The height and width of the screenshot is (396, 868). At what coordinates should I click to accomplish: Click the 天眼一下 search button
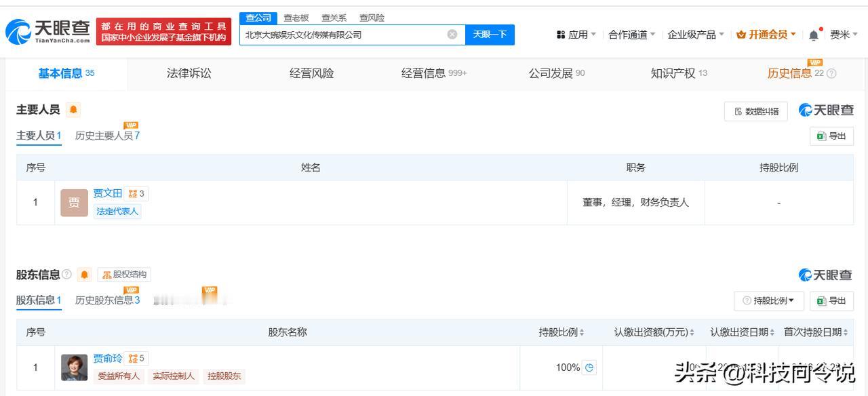coord(490,35)
